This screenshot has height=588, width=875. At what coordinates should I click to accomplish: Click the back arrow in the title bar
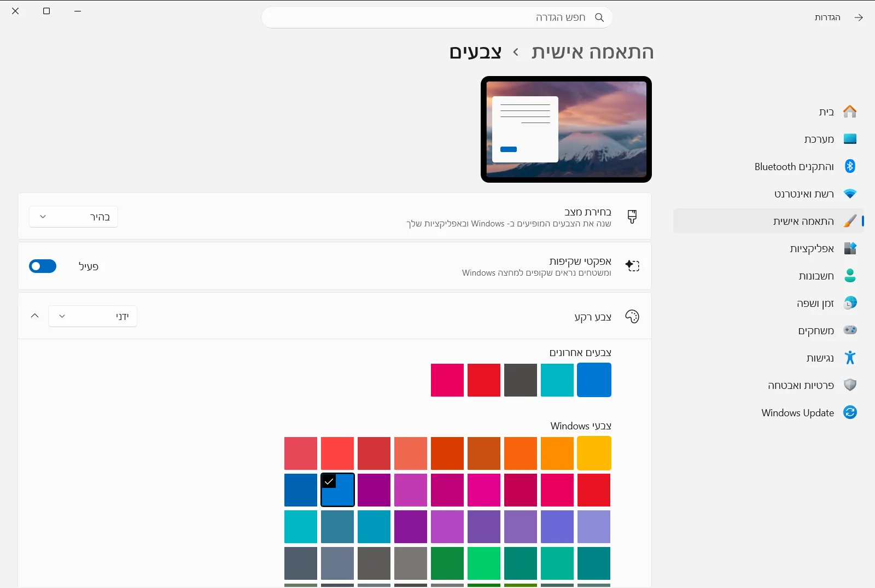pos(859,18)
